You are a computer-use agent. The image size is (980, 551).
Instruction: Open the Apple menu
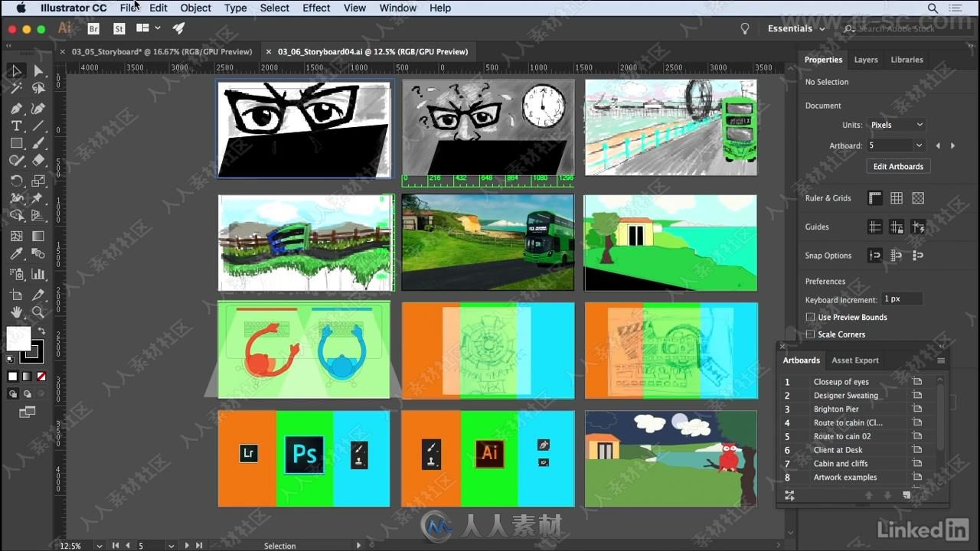(x=21, y=8)
